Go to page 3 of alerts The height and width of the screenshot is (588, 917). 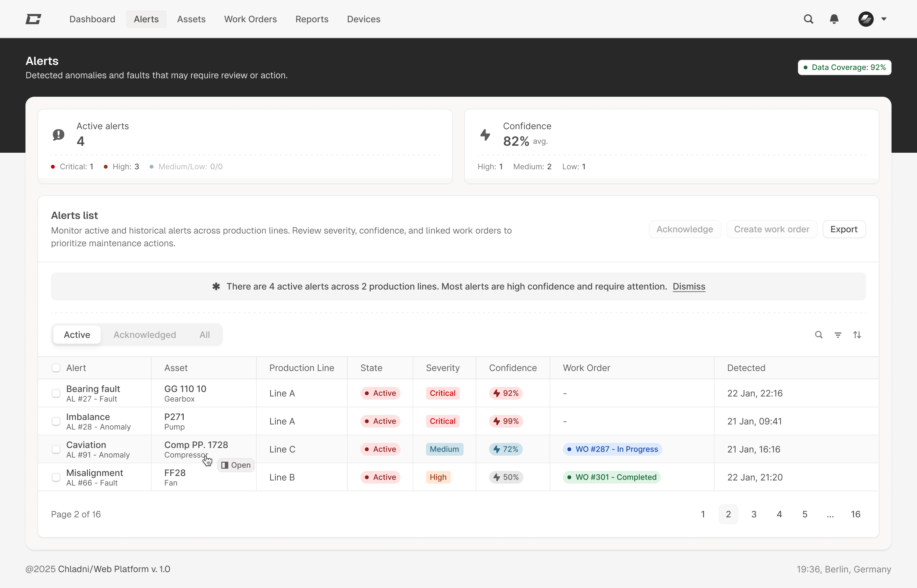pos(753,514)
